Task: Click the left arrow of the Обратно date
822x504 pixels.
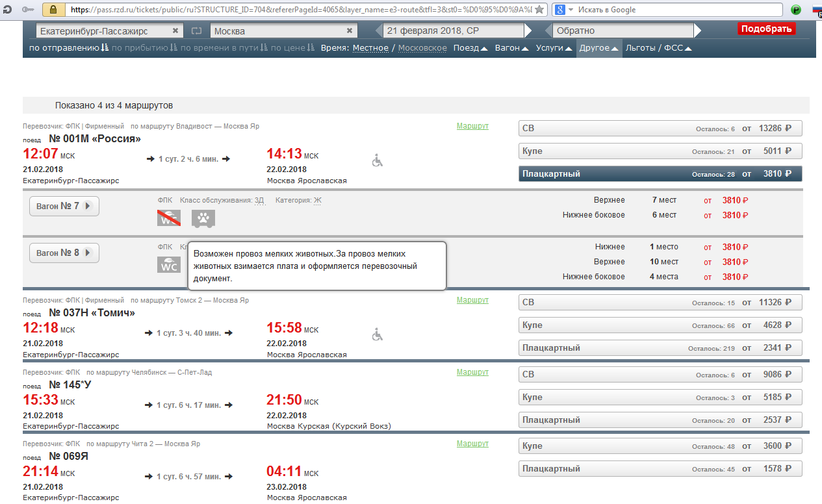Action: click(548, 31)
